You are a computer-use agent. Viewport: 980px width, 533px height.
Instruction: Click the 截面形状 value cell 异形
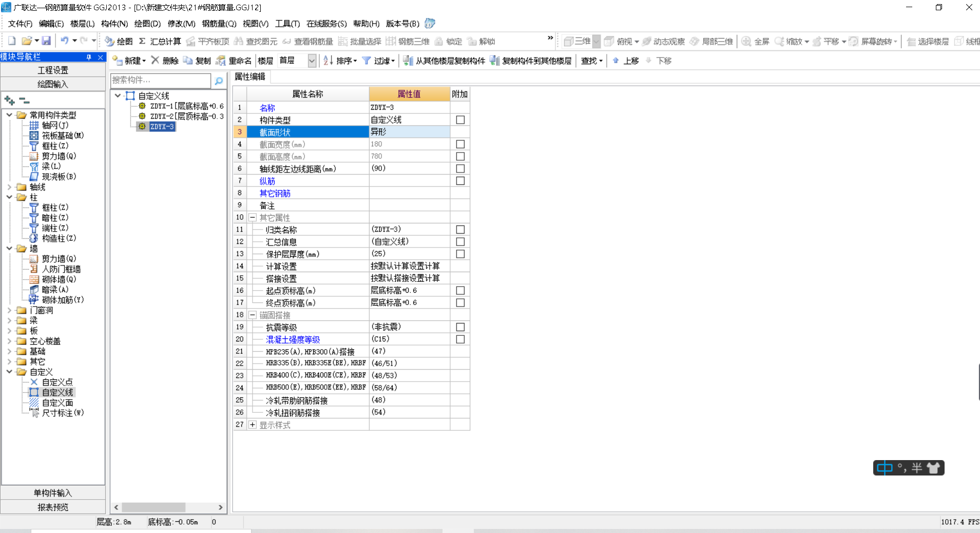pos(410,132)
